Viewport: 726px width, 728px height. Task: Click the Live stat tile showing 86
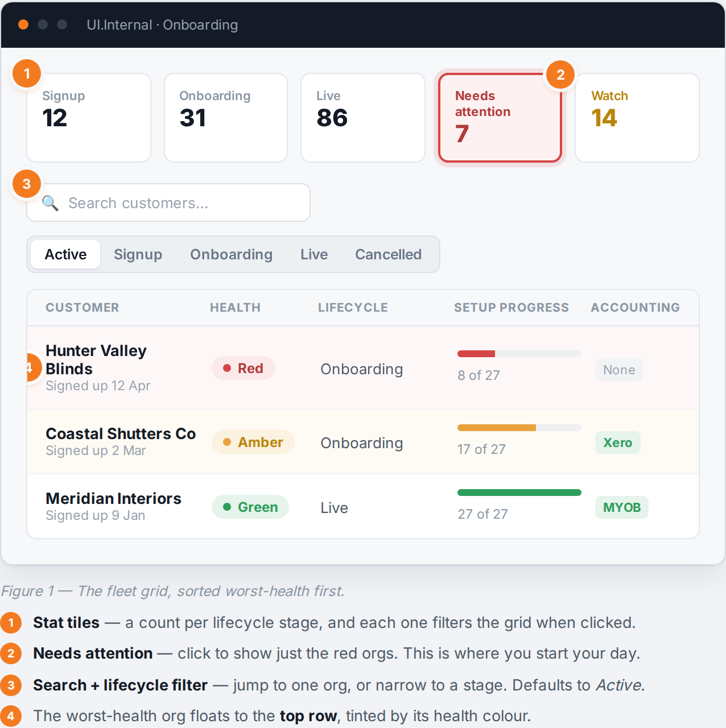(x=363, y=118)
